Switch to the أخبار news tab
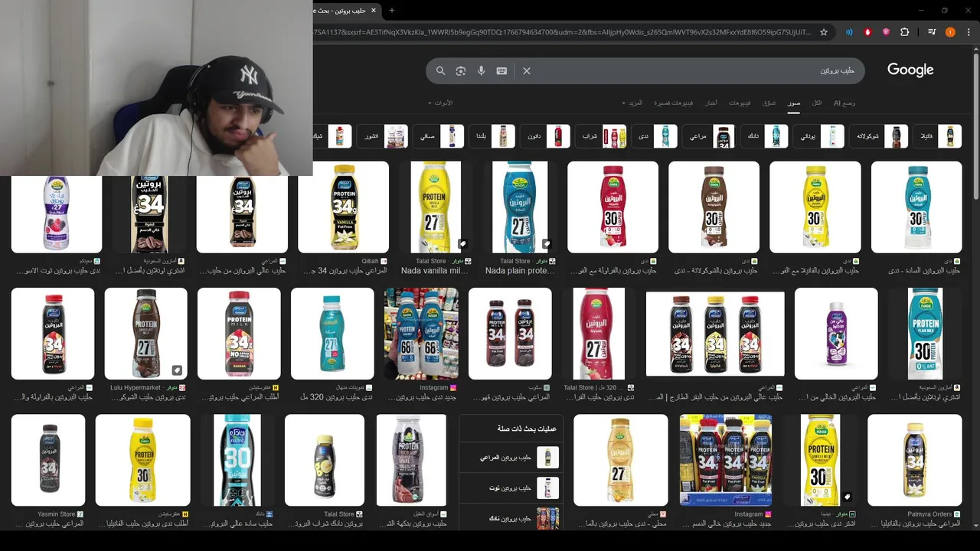Viewport: 980px width, 551px height. (x=711, y=103)
